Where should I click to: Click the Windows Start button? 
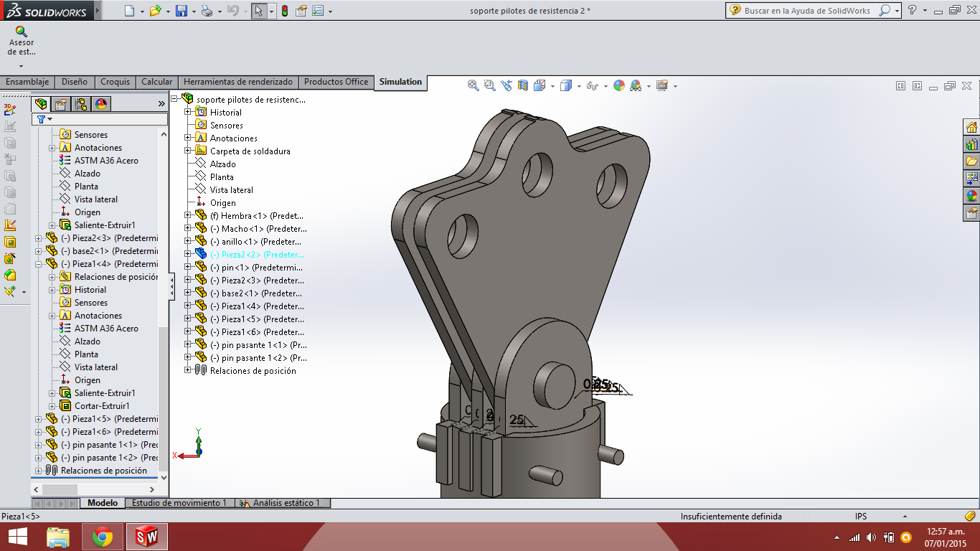(x=17, y=536)
